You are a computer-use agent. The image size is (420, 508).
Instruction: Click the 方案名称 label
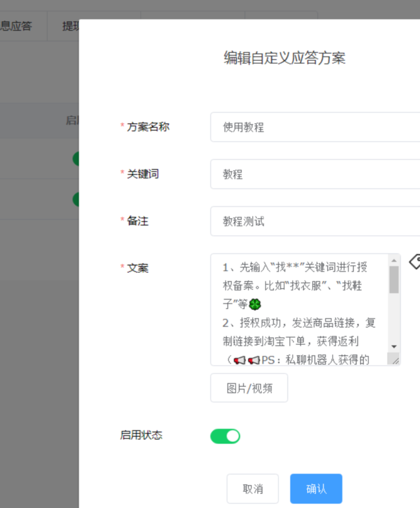[x=148, y=127]
